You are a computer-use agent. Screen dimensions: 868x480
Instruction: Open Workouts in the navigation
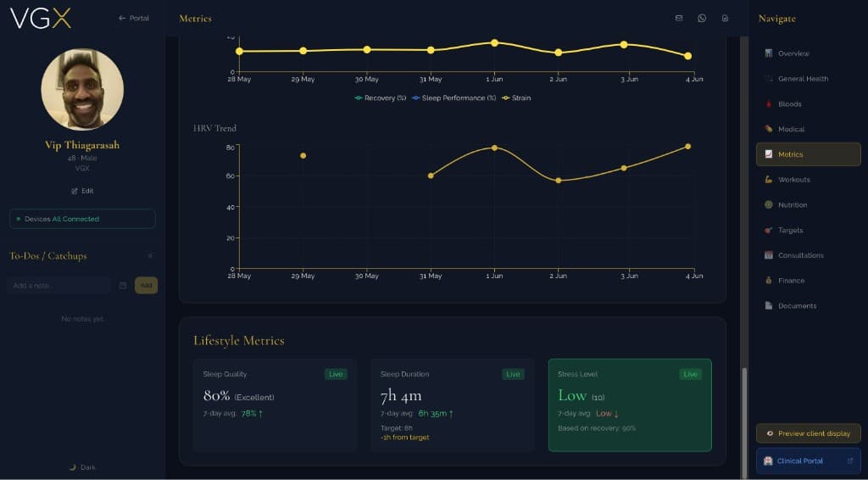(x=808, y=180)
